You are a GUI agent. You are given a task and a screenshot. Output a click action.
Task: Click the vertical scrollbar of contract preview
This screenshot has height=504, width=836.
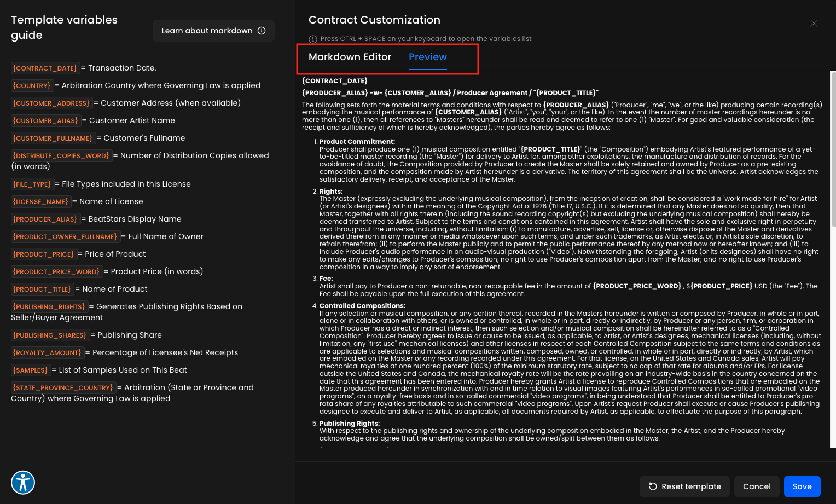[x=833, y=148]
